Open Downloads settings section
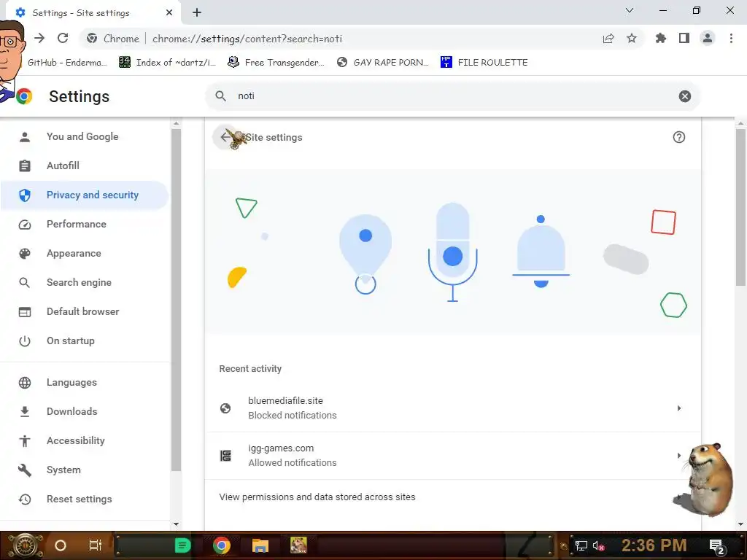The width and height of the screenshot is (747, 560). 85,411
